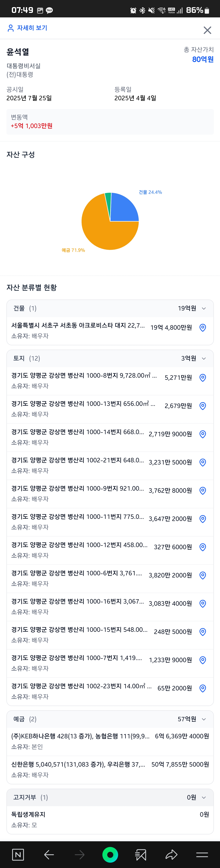Collapse the 고지거부 section
Viewport: 220px width, 868px height.
pos(204,798)
